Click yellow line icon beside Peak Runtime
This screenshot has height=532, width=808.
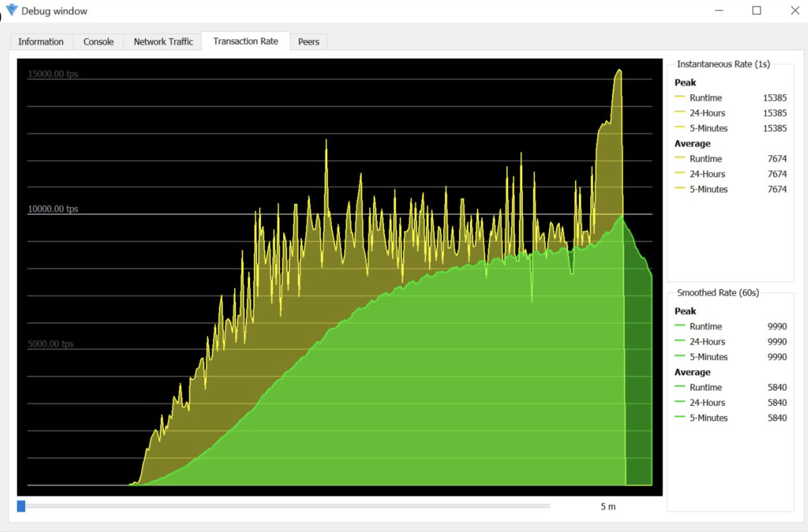(680, 97)
